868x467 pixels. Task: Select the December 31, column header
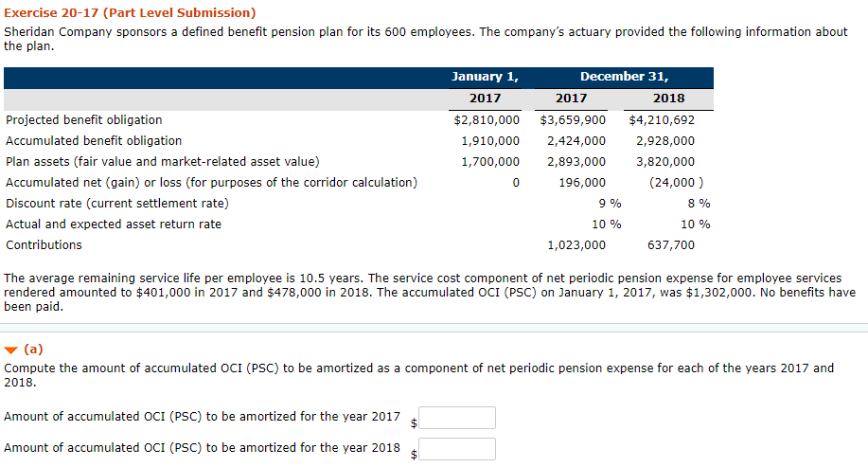click(625, 77)
